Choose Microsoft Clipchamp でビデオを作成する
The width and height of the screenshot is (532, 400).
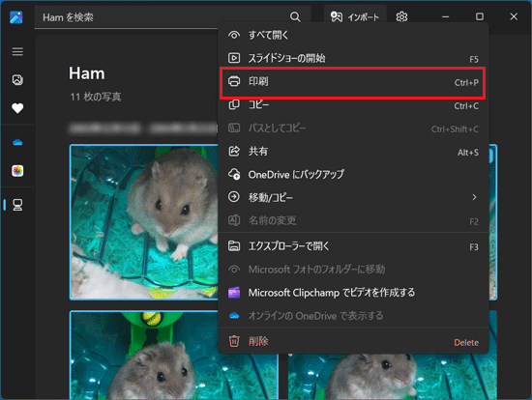pyautogui.click(x=353, y=293)
